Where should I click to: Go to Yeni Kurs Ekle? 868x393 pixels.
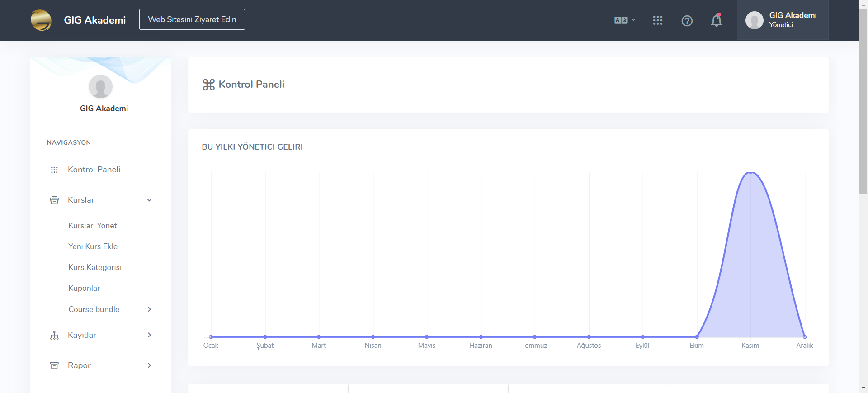93,246
